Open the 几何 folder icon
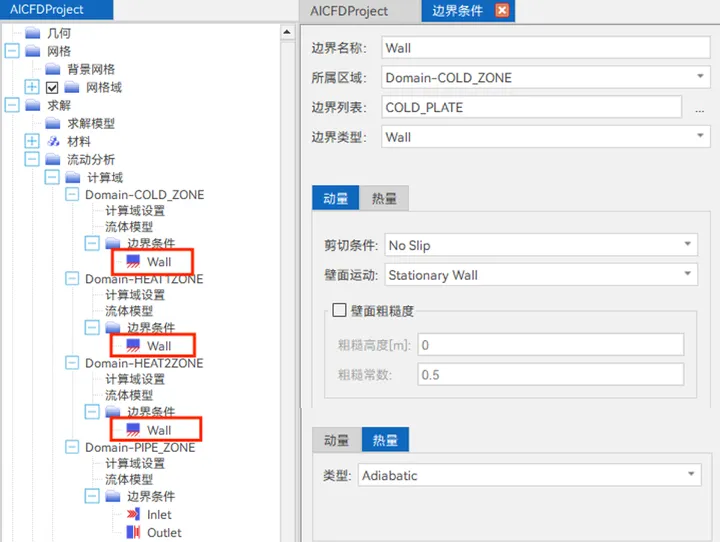The image size is (720, 542). (x=33, y=33)
